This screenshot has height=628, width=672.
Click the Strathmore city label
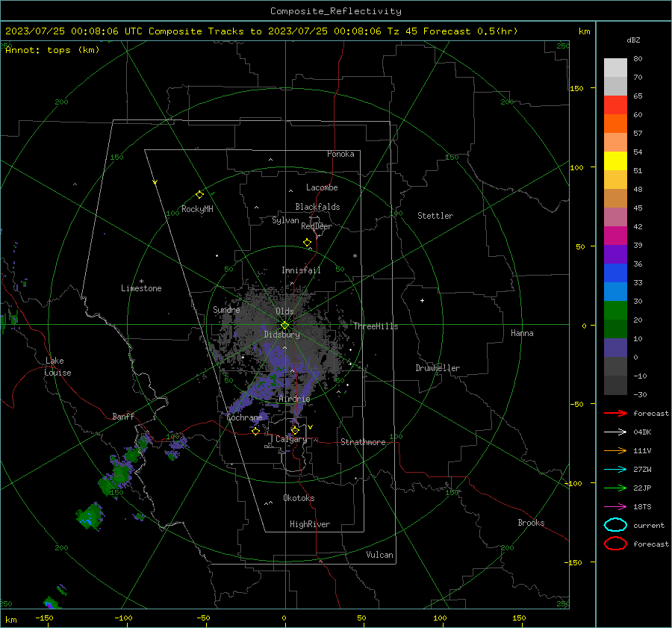click(363, 442)
